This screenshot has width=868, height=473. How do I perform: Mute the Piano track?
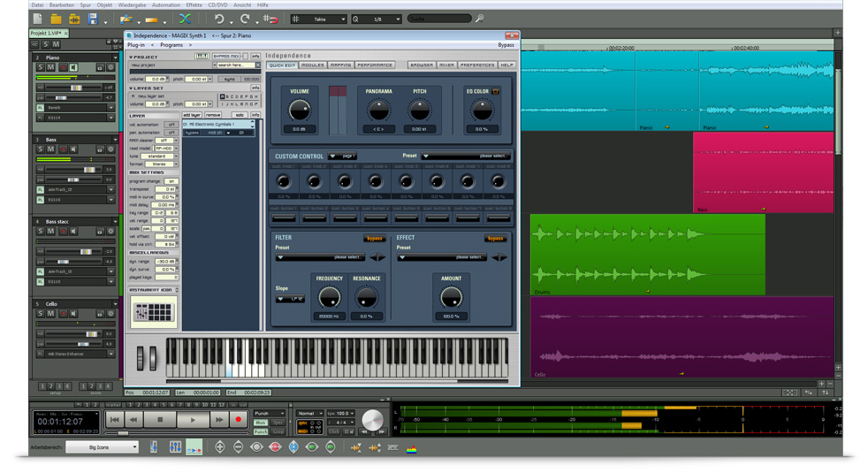coord(50,67)
